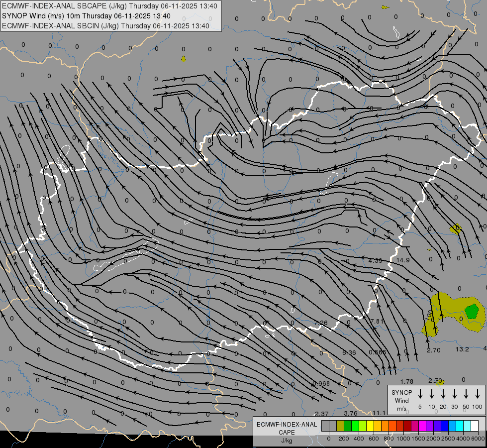Click the map value 14.9
Viewport: 487px width, 448px height.
[x=403, y=260]
